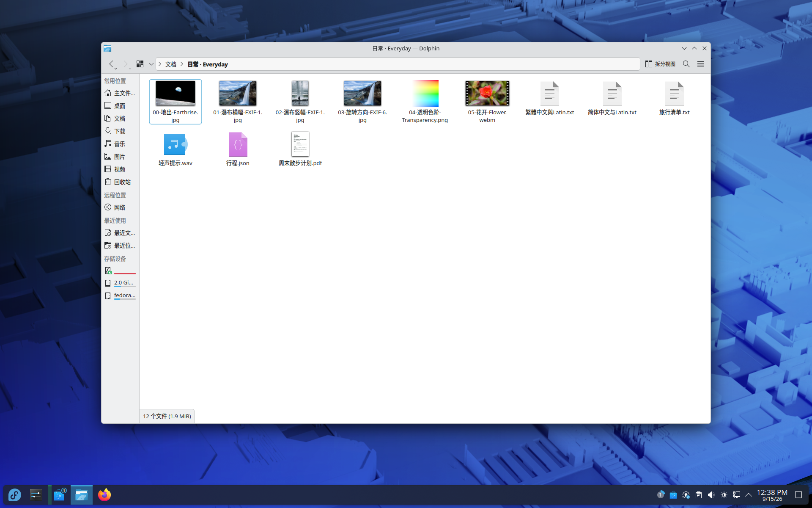812x508 pixels.
Task: Select the 轻声提示.wav audio file icon
Action: tap(176, 144)
